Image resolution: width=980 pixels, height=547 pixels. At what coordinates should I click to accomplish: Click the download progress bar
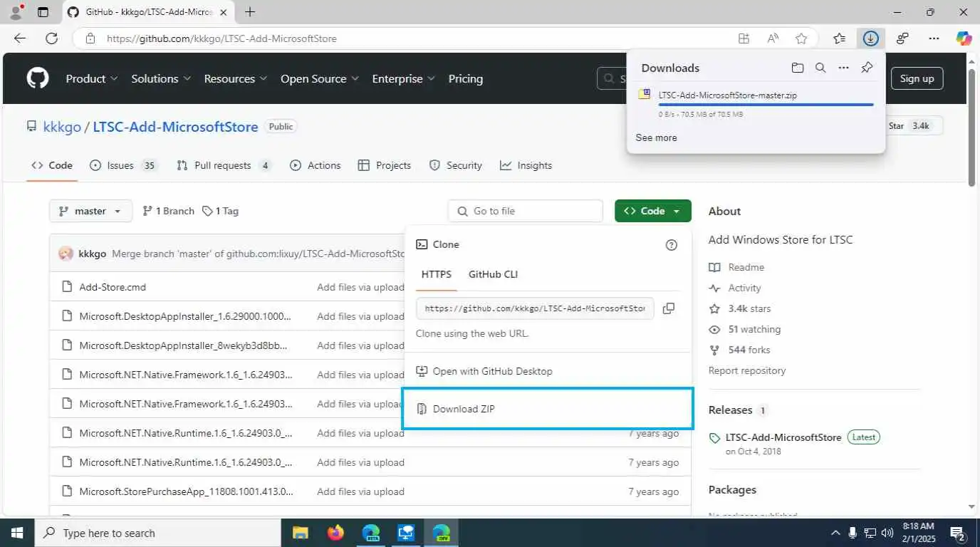[x=766, y=105]
